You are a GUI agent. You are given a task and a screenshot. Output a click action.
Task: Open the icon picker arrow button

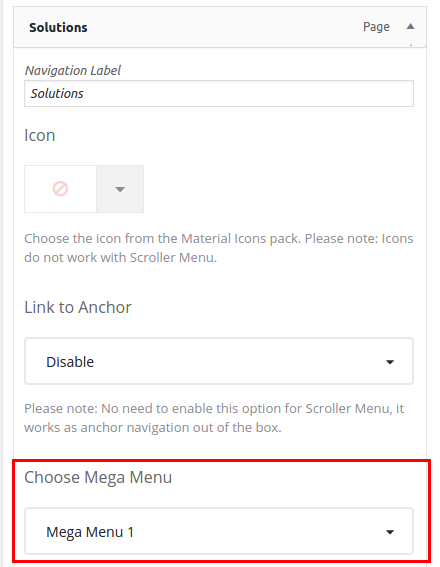(x=120, y=189)
